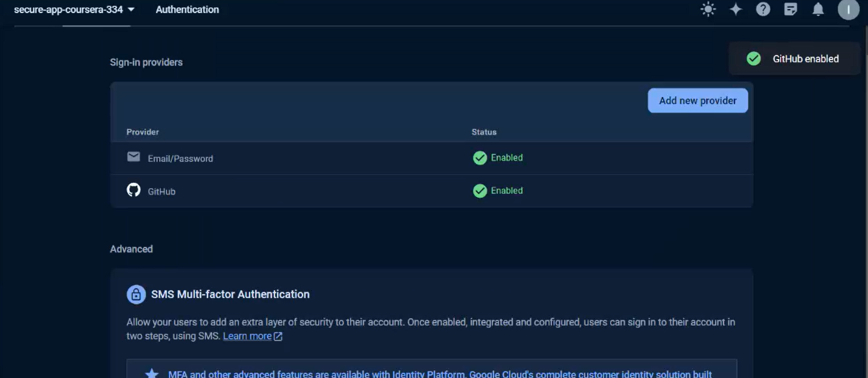Click the Authentication page title
Viewport: 868px width, 378px height.
tap(187, 9)
